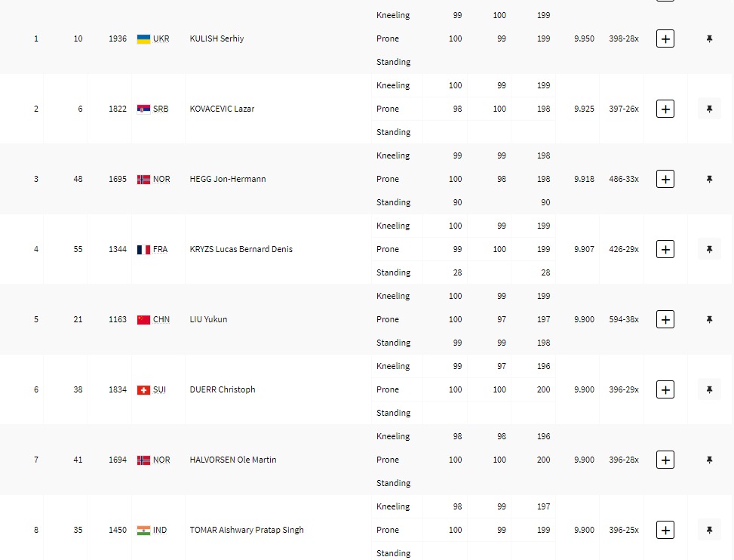The image size is (734, 560).
Task: Pin KOVACEVIC Lazar's row
Action: coord(709,109)
